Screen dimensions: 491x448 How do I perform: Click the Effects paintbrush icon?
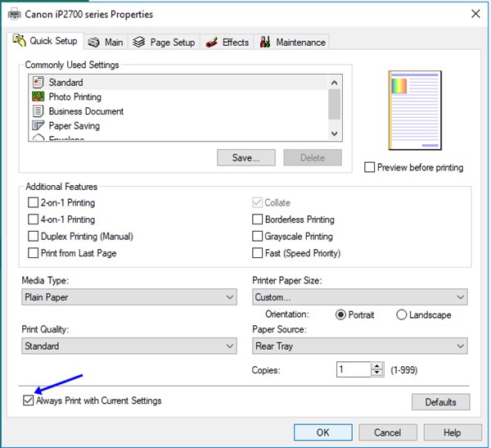[212, 42]
